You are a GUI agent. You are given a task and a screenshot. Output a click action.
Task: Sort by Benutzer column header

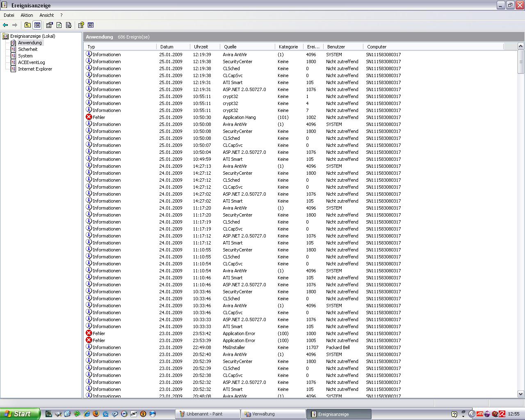pyautogui.click(x=343, y=47)
